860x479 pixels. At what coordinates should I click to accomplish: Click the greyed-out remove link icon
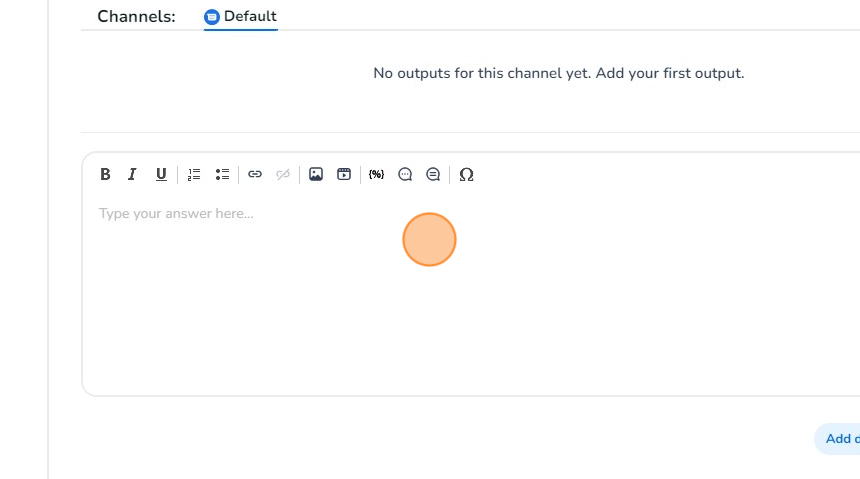coord(283,174)
